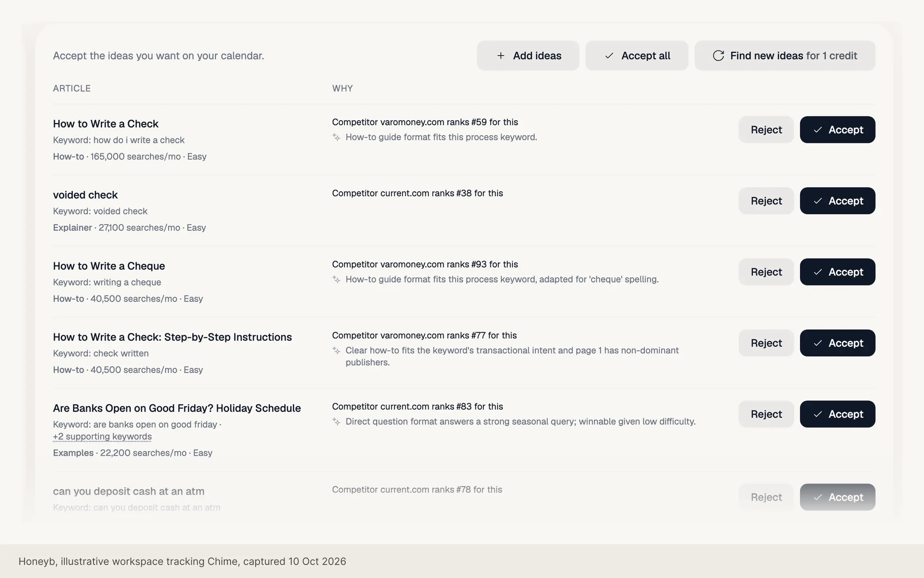
Task: Click the ARTICLE column header
Action: click(x=72, y=88)
